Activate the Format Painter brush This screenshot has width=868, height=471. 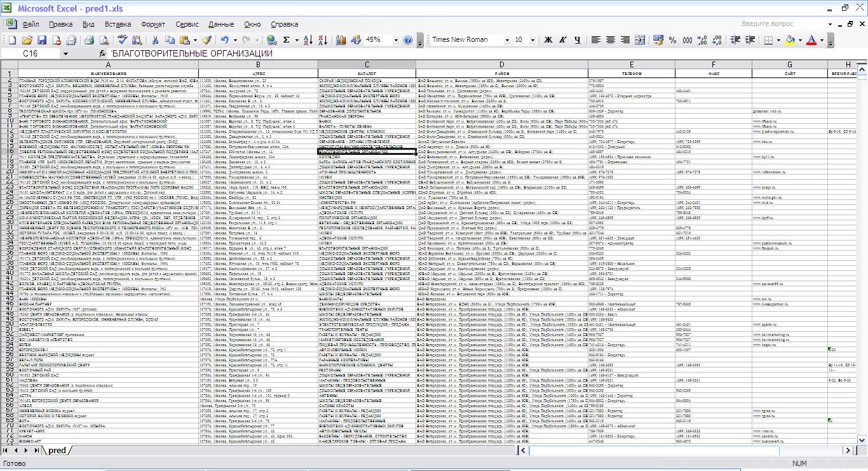tap(207, 39)
